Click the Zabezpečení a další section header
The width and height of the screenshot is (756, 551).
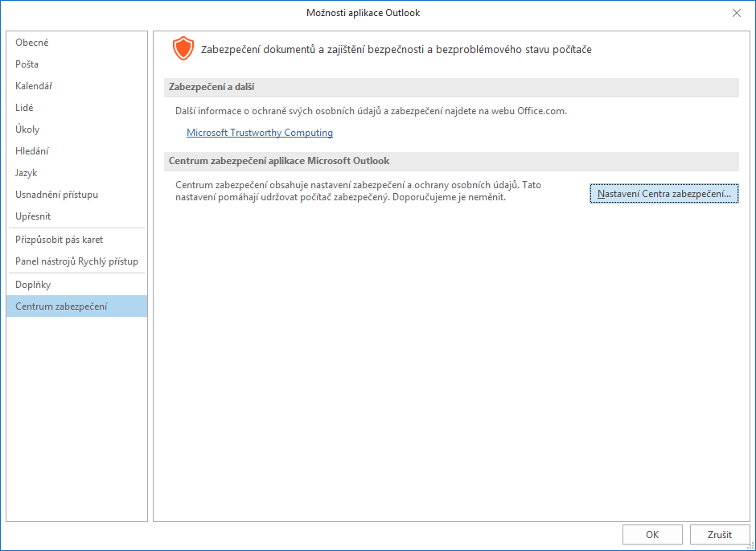click(x=451, y=87)
